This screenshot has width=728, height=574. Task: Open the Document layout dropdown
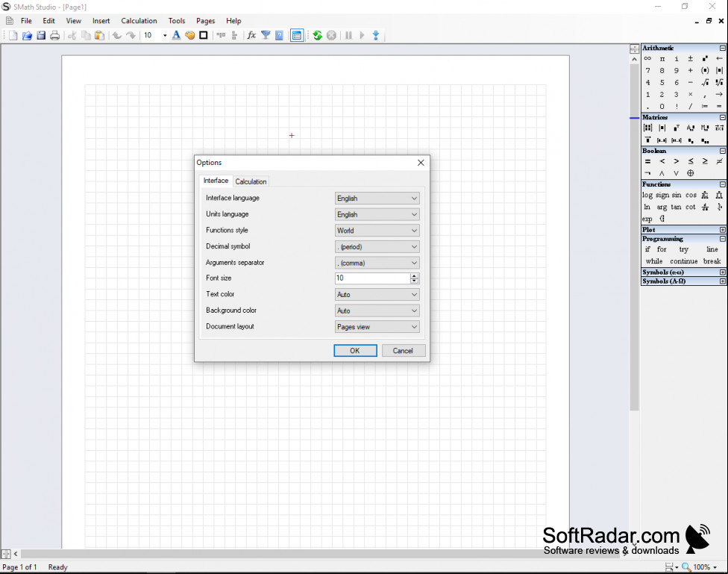tap(377, 327)
